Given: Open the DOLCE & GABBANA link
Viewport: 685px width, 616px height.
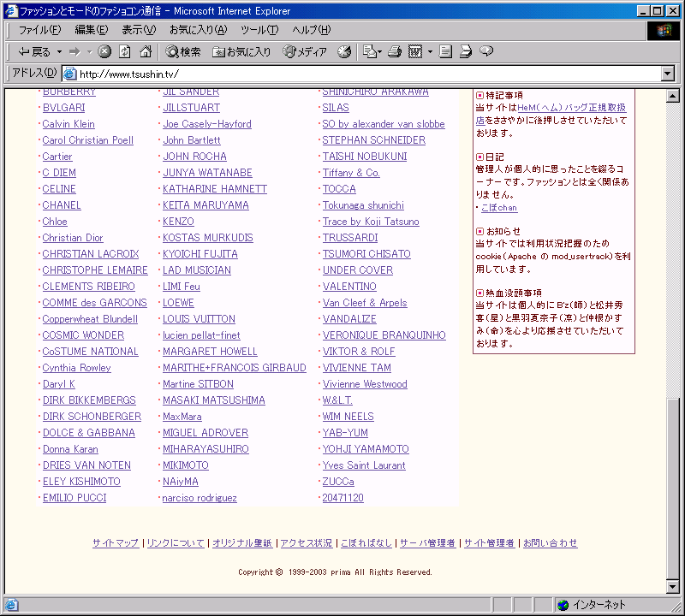Looking at the screenshot, I should point(89,433).
